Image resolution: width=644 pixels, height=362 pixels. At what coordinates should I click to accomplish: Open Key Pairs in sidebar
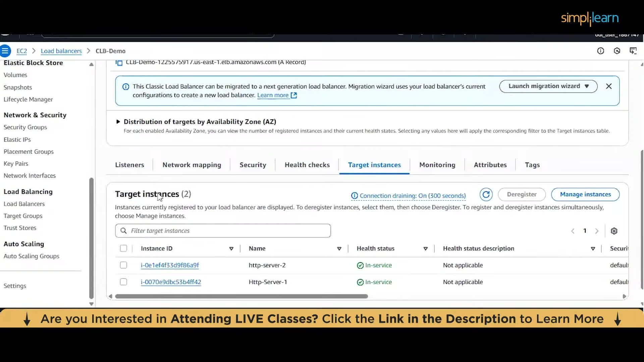(16, 164)
